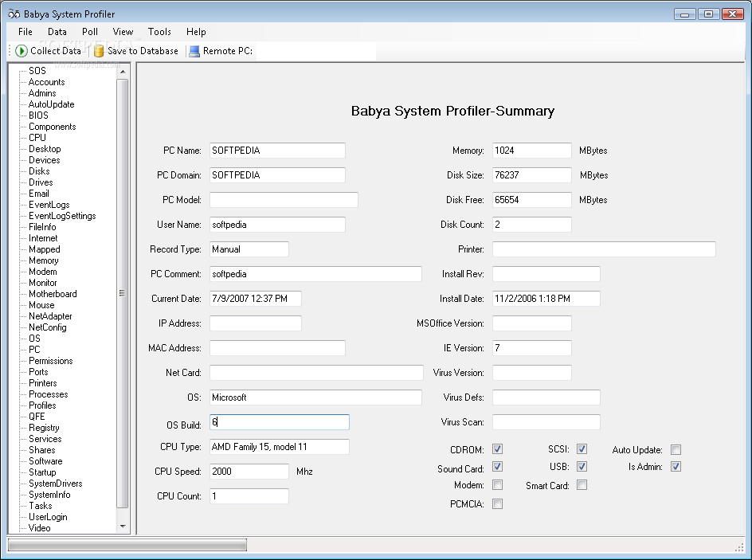This screenshot has height=560, width=752.
Task: Click the PC Comment field
Action: point(315,274)
